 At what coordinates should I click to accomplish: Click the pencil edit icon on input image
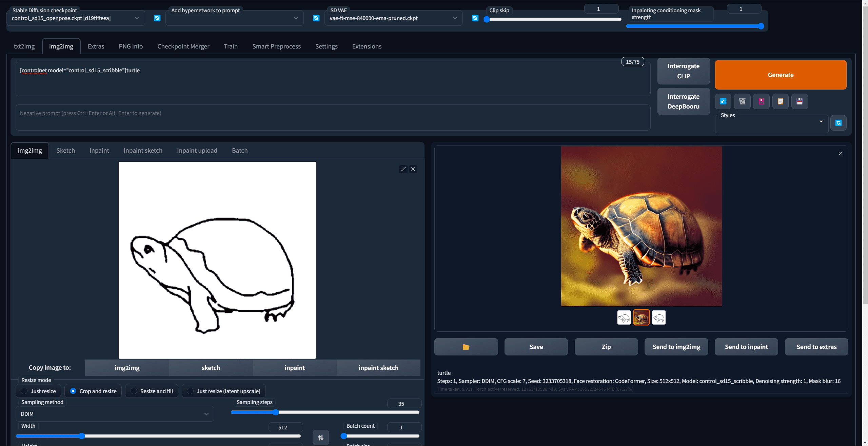click(x=403, y=169)
